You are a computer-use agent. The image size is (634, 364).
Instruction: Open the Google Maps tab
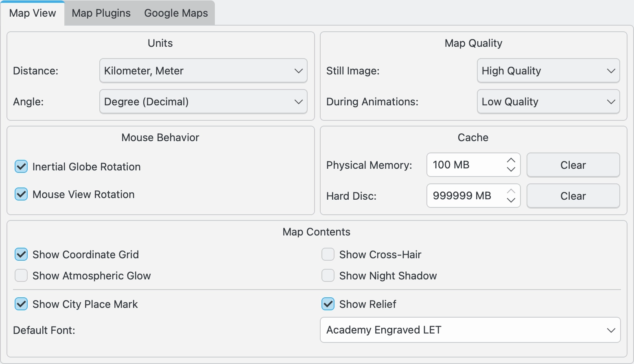click(x=176, y=13)
